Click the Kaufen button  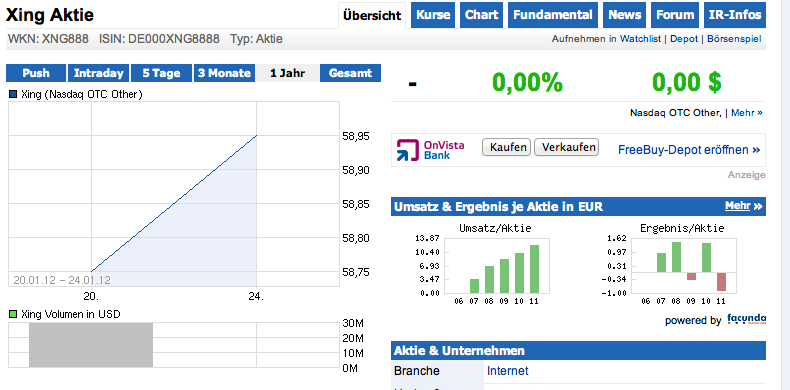tap(506, 147)
